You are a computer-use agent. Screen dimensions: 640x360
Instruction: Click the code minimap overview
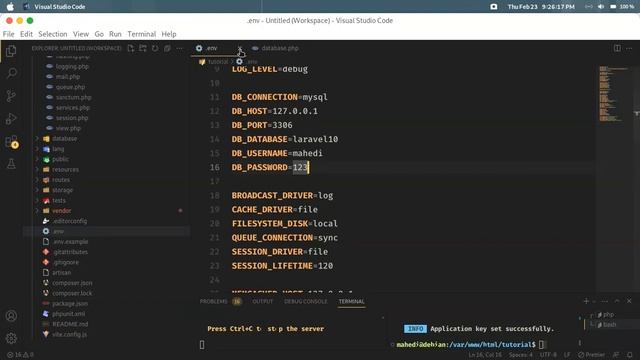[x=613, y=93]
